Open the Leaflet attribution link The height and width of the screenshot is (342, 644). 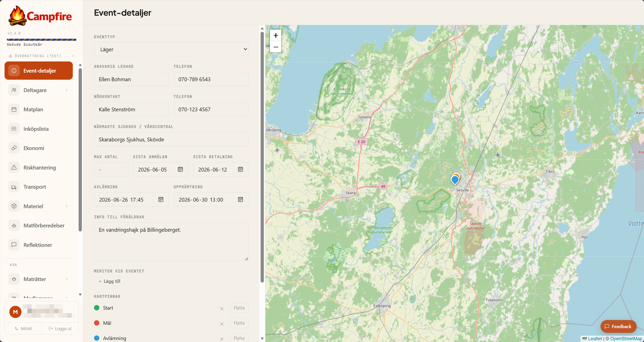click(592, 338)
